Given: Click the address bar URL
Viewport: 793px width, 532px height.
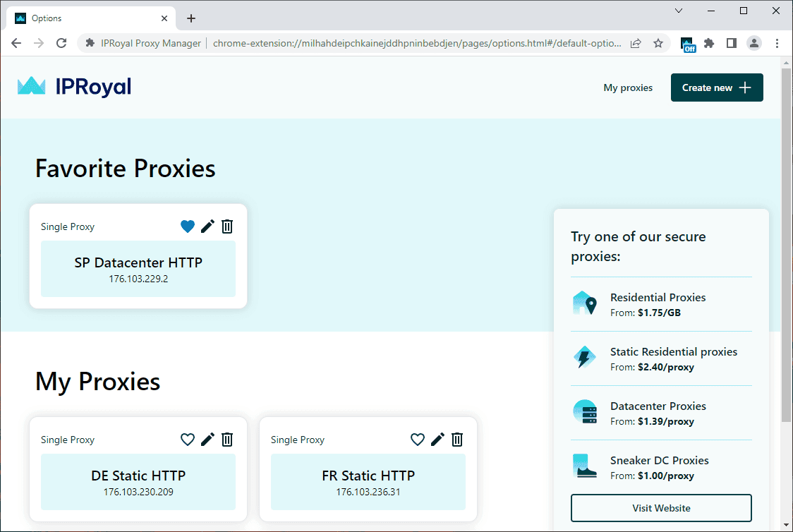Looking at the screenshot, I should tap(417, 43).
